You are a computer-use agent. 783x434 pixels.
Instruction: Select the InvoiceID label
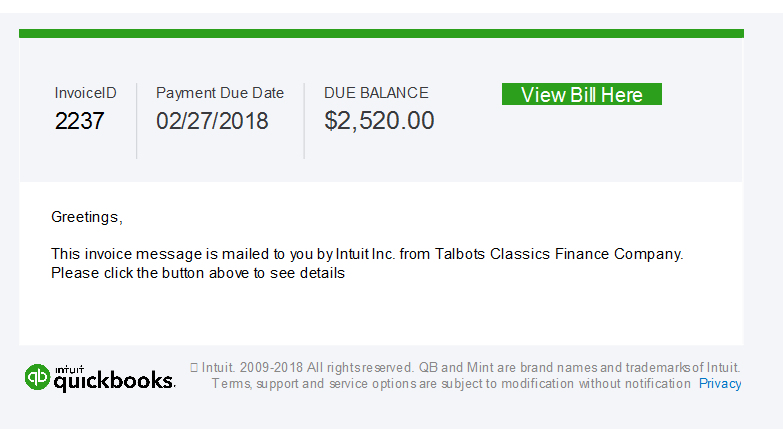tap(85, 93)
